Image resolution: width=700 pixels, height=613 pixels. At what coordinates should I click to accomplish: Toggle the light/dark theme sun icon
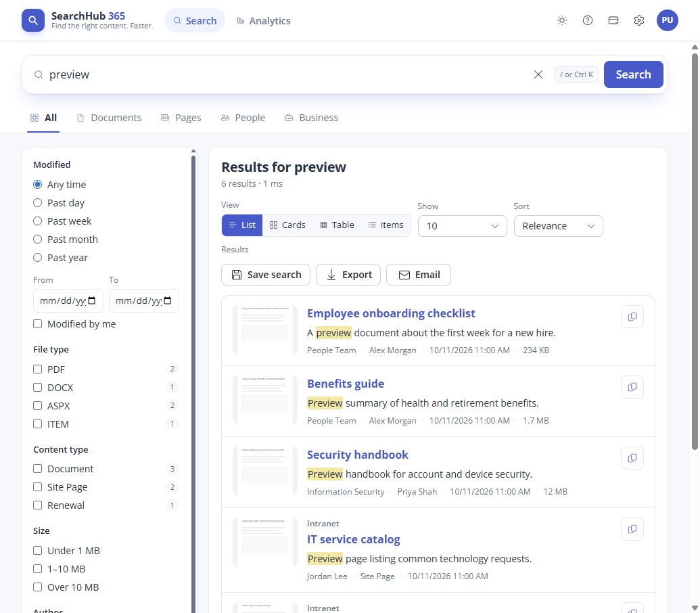pos(562,20)
